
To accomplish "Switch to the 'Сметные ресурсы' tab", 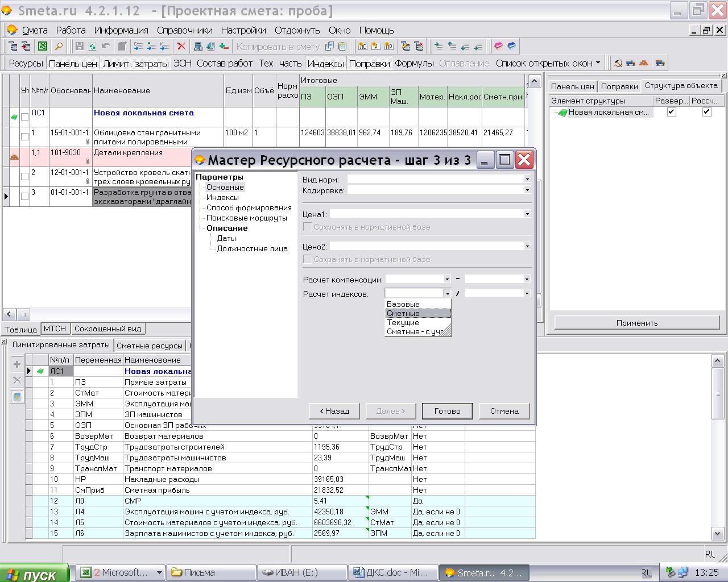I will tap(149, 346).
